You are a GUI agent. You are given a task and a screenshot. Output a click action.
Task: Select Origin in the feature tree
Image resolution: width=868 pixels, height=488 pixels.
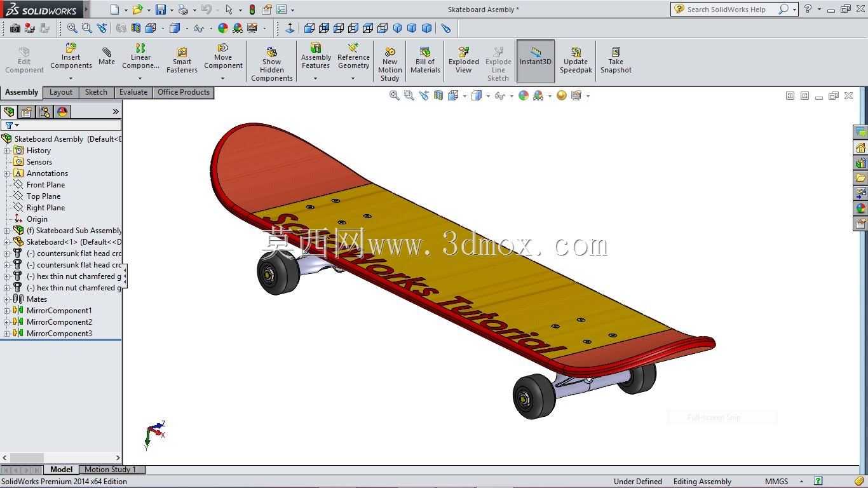37,219
